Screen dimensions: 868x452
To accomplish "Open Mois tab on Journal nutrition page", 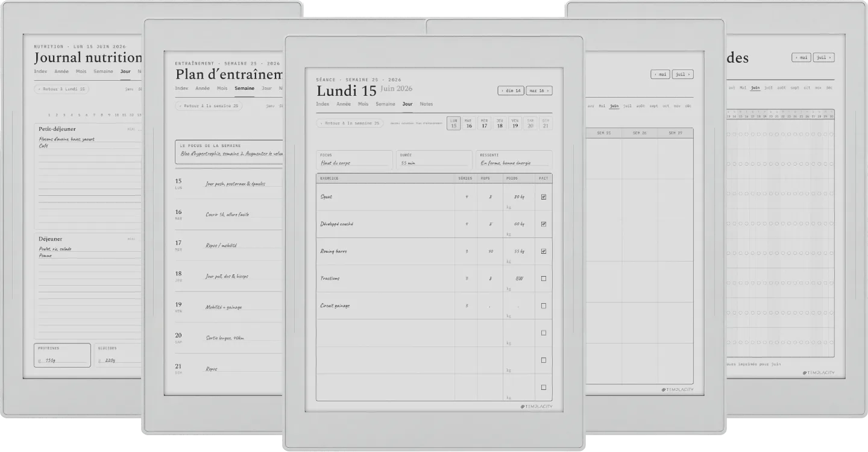I will click(x=81, y=72).
